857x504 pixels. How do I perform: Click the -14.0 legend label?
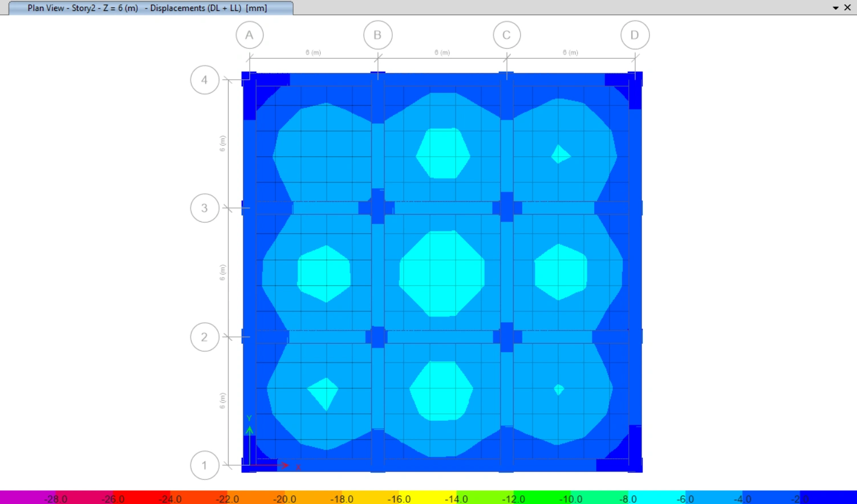[456, 499]
